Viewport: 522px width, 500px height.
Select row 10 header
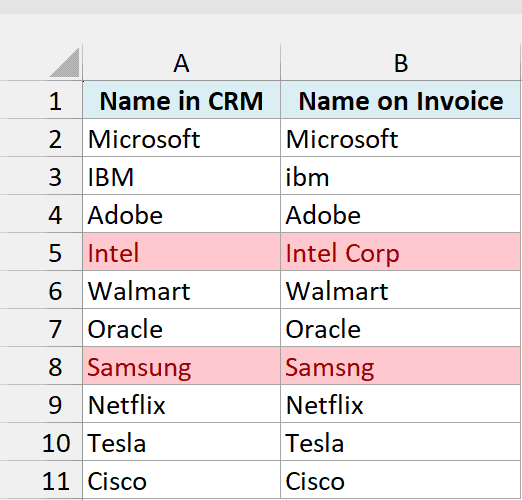41,442
